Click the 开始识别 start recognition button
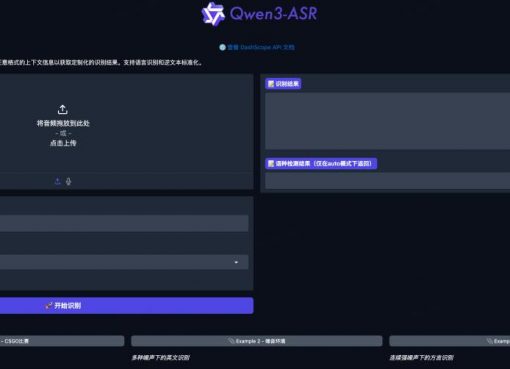The width and height of the screenshot is (510, 369). [126, 306]
